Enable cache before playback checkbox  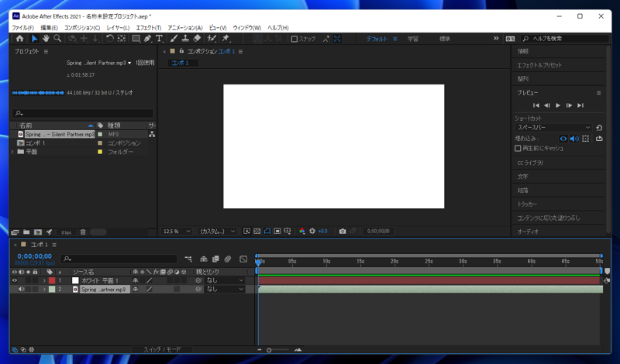pos(518,148)
